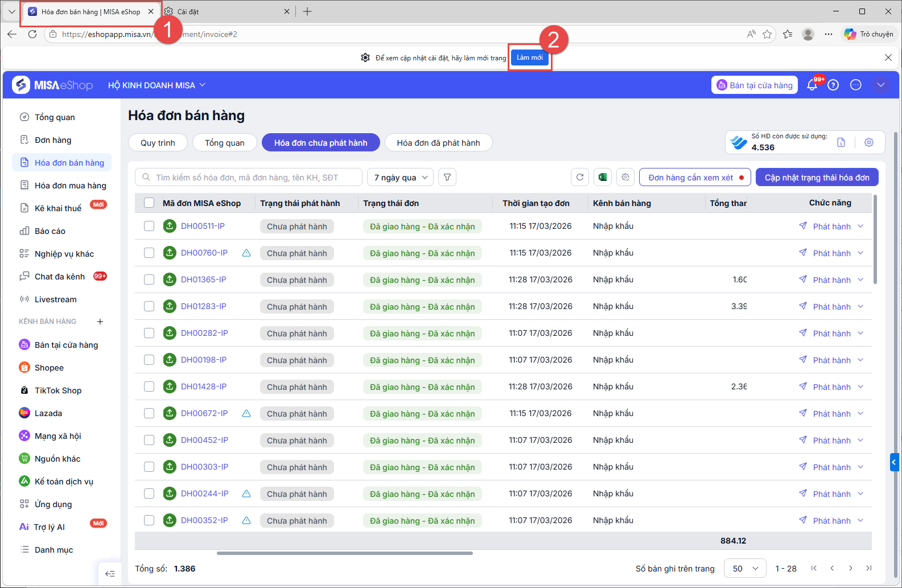The width and height of the screenshot is (902, 588).
Task: Click the reload list icon
Action: tap(580, 177)
